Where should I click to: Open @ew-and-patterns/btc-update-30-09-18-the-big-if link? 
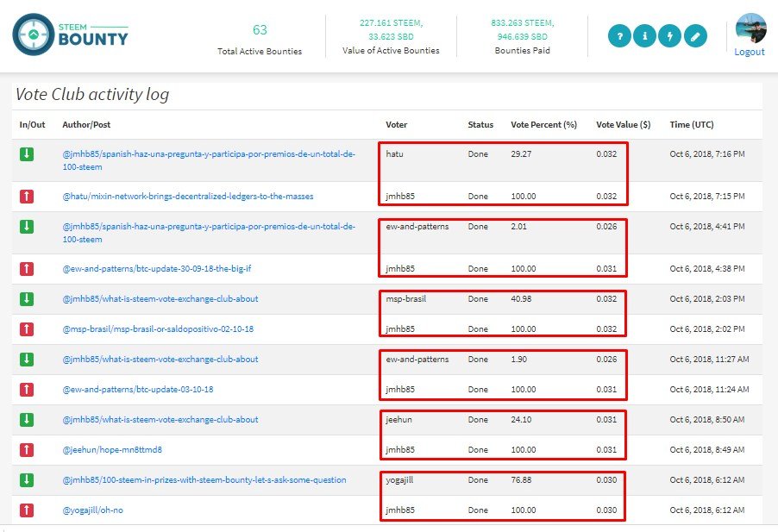(157, 269)
